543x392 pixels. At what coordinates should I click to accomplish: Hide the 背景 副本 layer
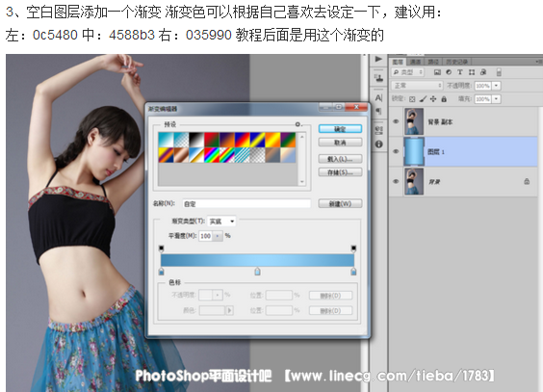pyautogui.click(x=396, y=121)
